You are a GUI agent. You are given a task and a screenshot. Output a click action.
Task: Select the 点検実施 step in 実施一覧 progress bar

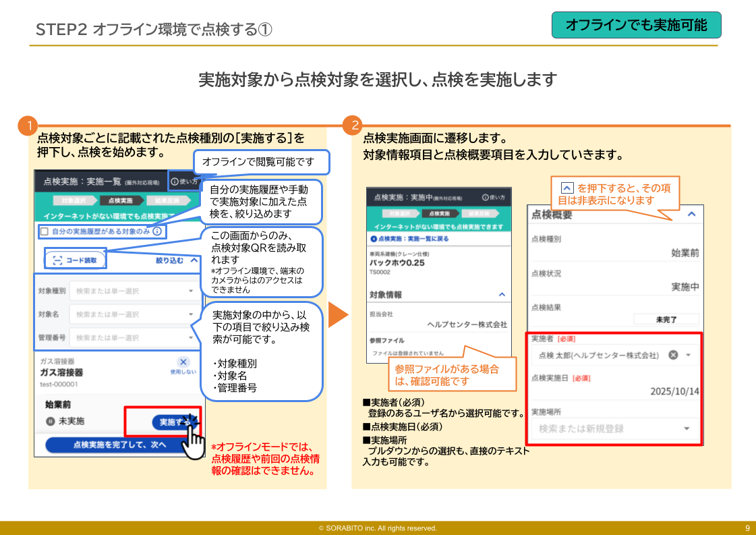tap(120, 200)
